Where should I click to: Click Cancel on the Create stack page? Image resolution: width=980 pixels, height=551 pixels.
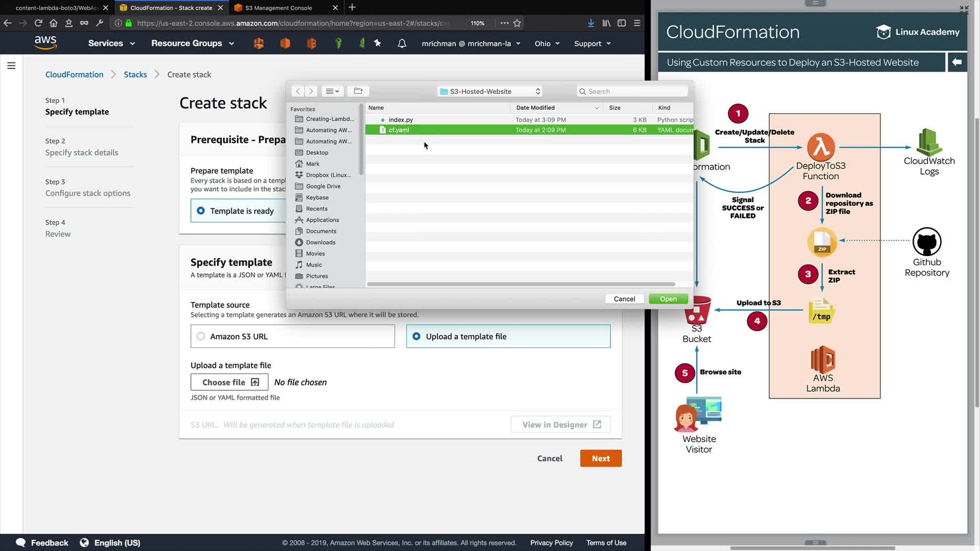[550, 458]
